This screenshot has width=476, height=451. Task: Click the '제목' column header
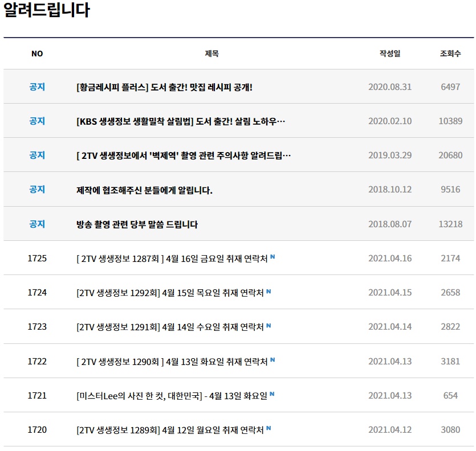point(212,54)
